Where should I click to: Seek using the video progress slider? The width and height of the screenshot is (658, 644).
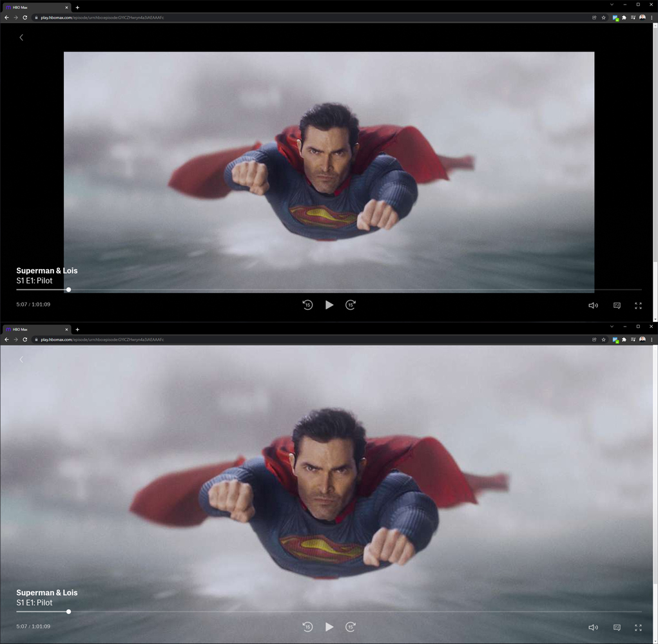tap(68, 290)
